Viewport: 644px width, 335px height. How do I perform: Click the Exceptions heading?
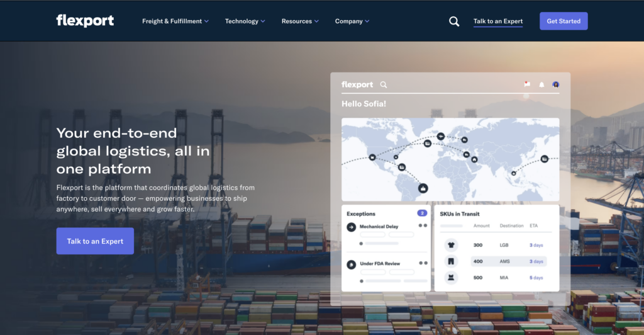click(x=360, y=213)
